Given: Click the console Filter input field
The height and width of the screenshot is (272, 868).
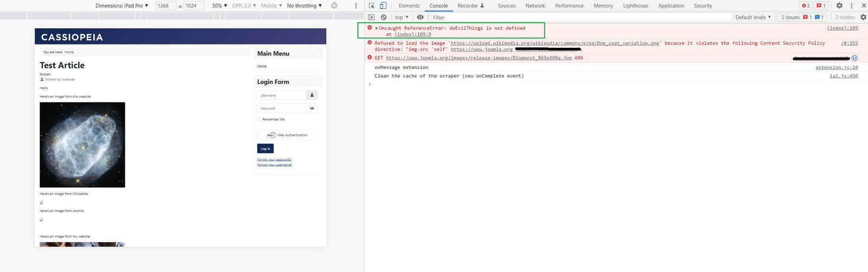Looking at the screenshot, I should point(580,17).
